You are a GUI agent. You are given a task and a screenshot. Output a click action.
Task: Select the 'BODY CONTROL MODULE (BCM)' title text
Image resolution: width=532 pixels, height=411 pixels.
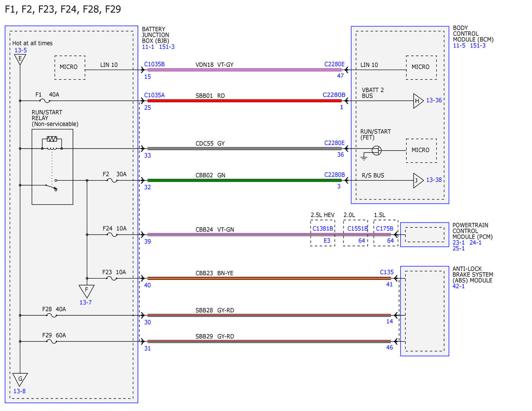tap(473, 34)
